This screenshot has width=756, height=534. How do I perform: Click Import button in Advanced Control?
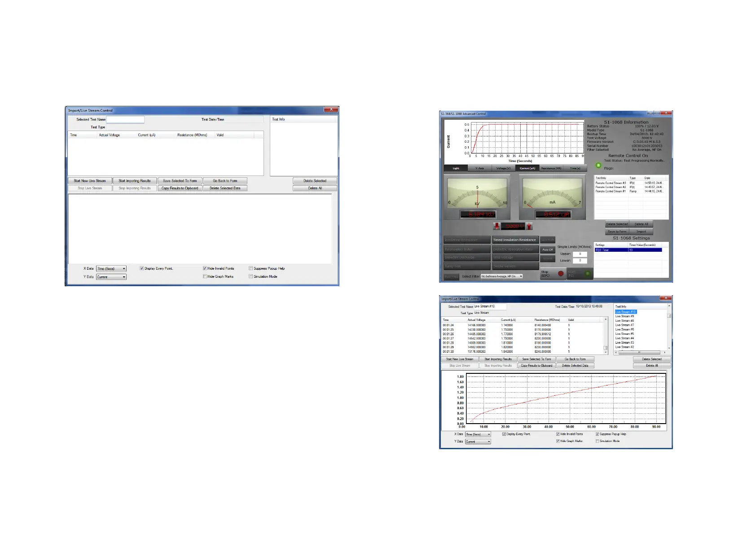[x=641, y=232]
